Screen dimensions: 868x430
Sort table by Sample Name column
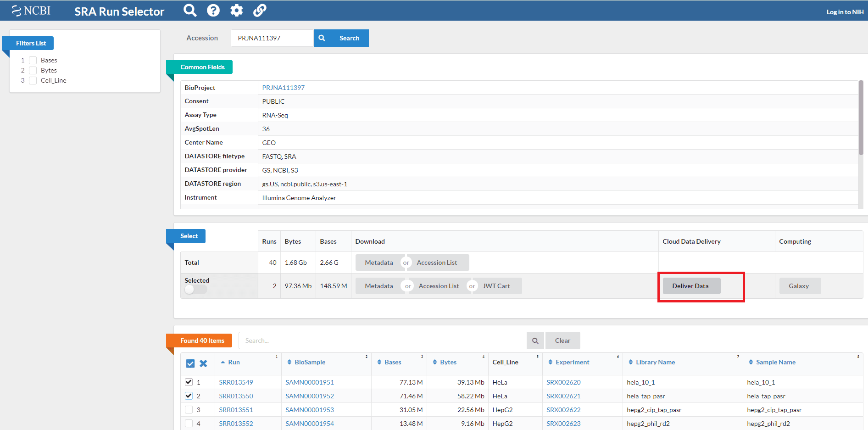tap(772, 362)
